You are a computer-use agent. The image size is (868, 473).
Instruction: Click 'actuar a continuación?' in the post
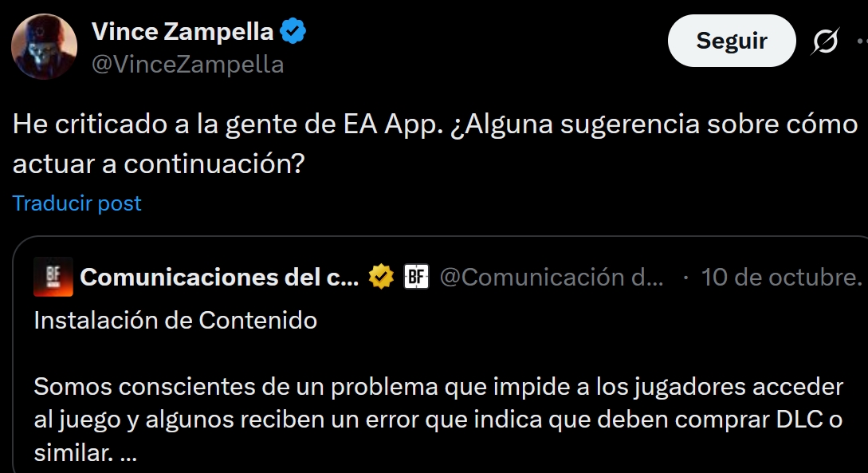tap(158, 164)
